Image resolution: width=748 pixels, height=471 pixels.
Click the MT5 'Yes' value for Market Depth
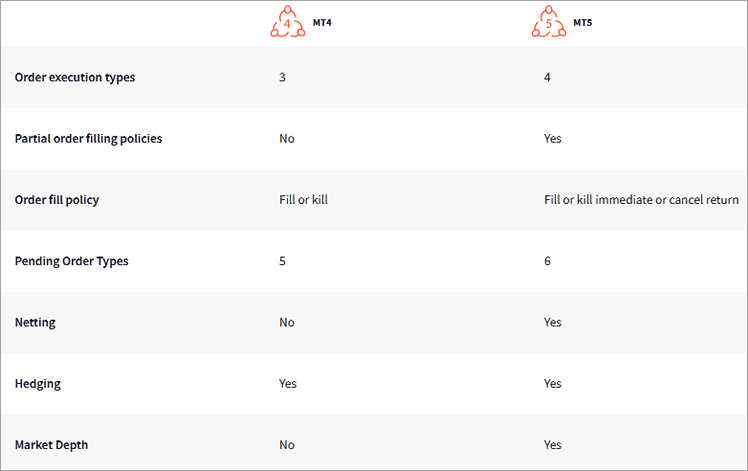click(553, 444)
